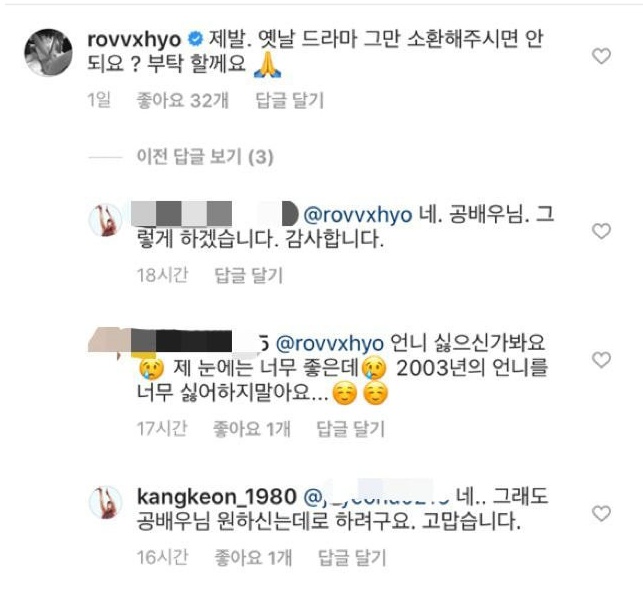This screenshot has width=643, height=616.
Task: Click 답글 달기 under the 18시간 reply
Action: [x=249, y=275]
